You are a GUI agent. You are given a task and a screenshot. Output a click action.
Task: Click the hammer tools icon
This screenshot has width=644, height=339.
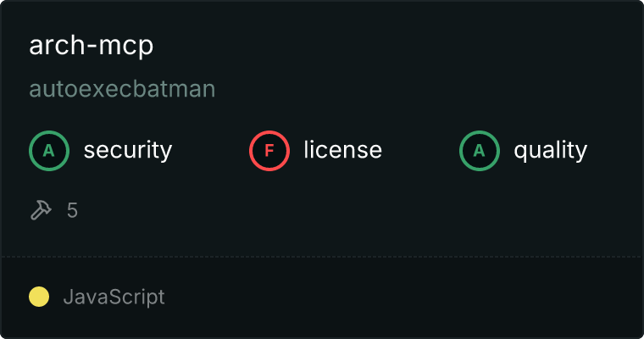click(x=41, y=210)
